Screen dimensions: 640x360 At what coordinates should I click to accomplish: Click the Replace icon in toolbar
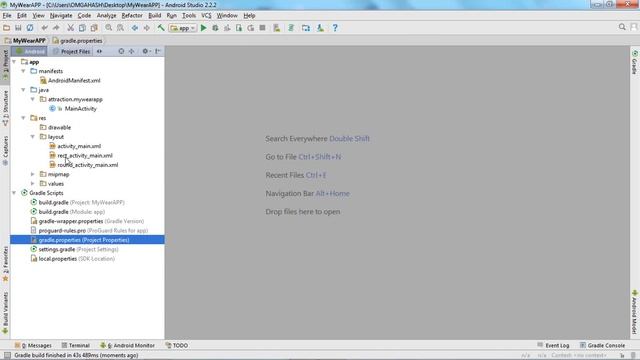pyautogui.click(x=120, y=28)
